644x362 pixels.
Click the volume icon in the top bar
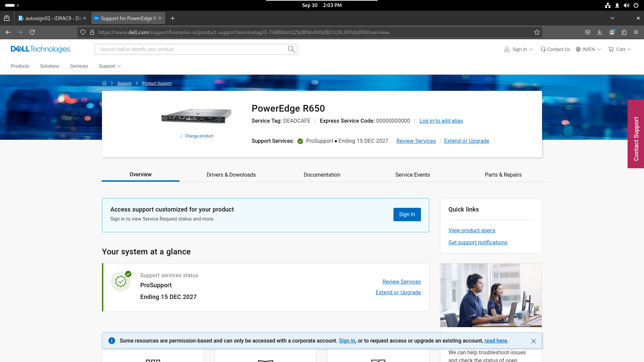coord(627,5)
